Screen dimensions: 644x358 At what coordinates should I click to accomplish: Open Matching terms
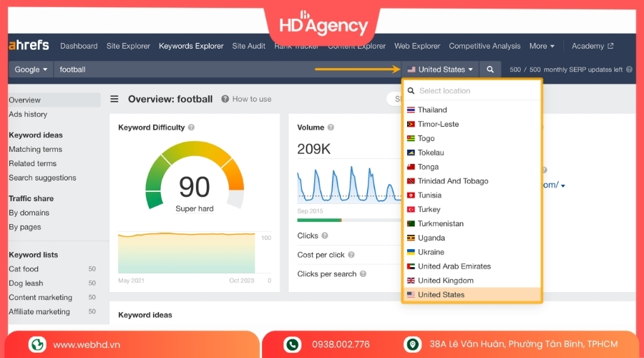[x=35, y=149]
